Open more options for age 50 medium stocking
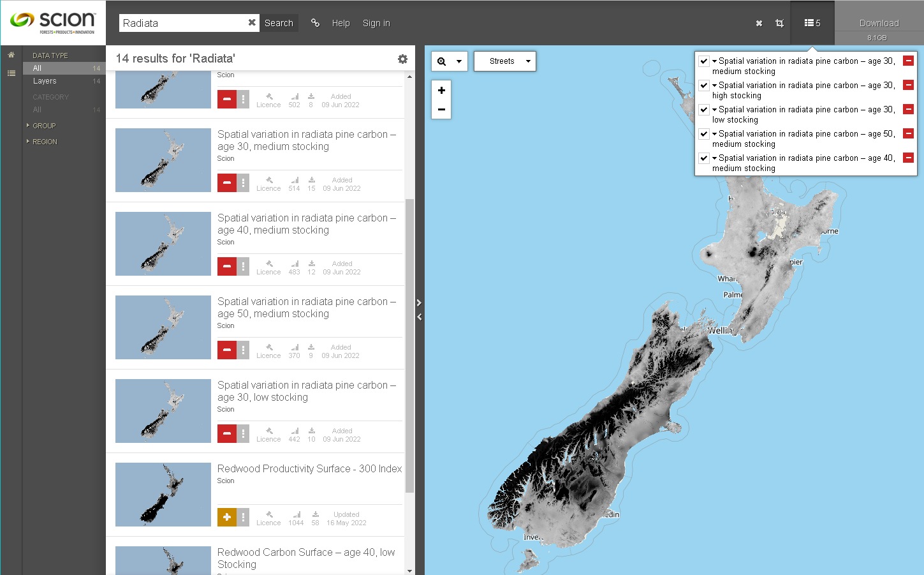Viewport: 924px width, 575px height. (243, 350)
